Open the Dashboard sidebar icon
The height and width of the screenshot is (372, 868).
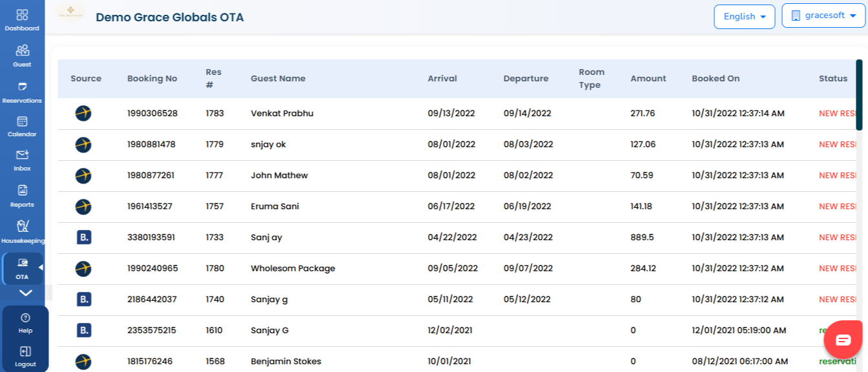(22, 15)
